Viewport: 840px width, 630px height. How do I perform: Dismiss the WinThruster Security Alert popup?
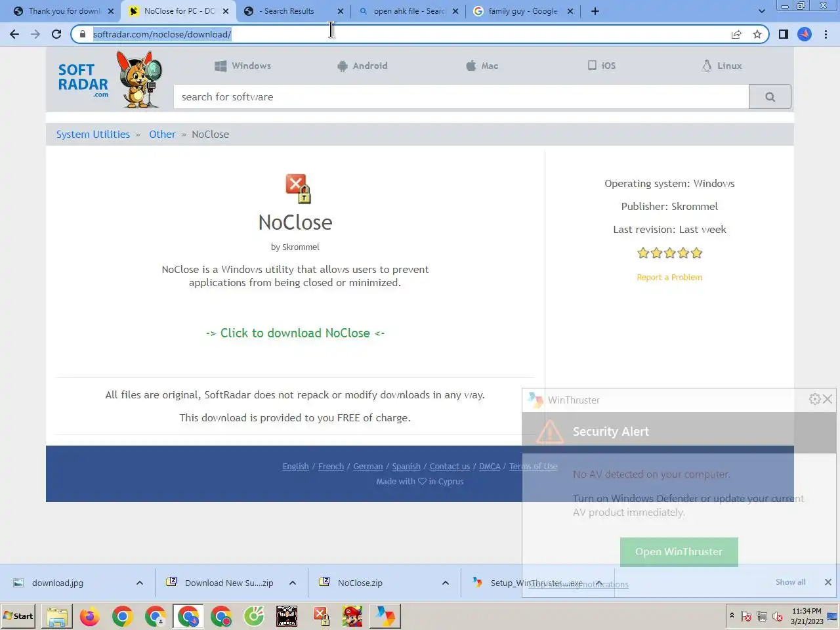[x=828, y=399]
